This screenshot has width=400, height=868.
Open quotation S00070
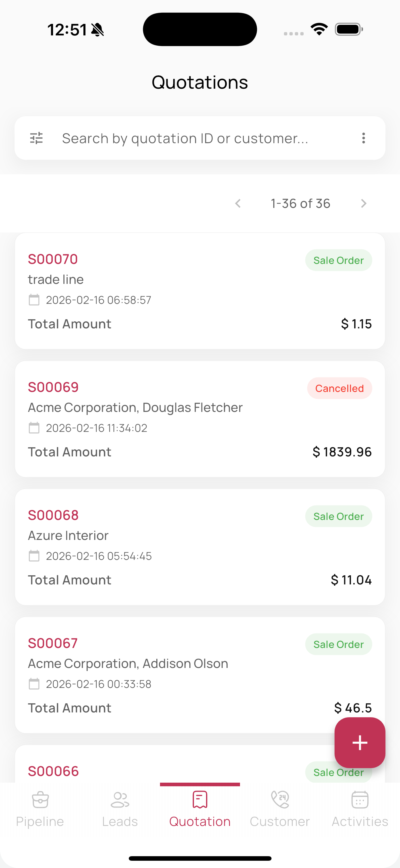click(x=53, y=259)
